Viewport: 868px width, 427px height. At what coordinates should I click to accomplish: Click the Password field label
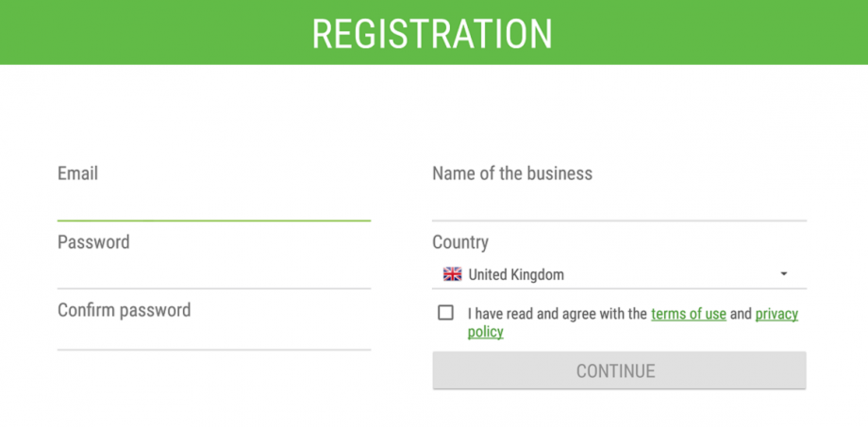93,242
